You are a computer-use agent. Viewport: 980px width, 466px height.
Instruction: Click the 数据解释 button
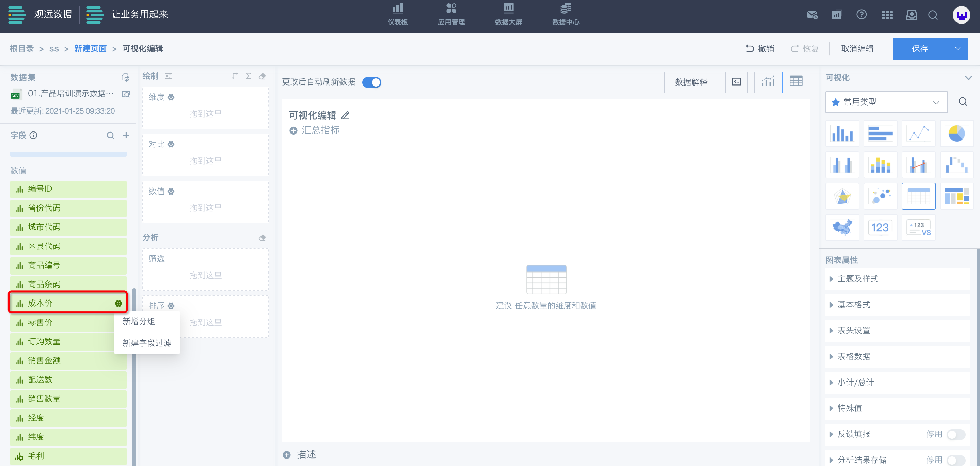[x=691, y=82]
